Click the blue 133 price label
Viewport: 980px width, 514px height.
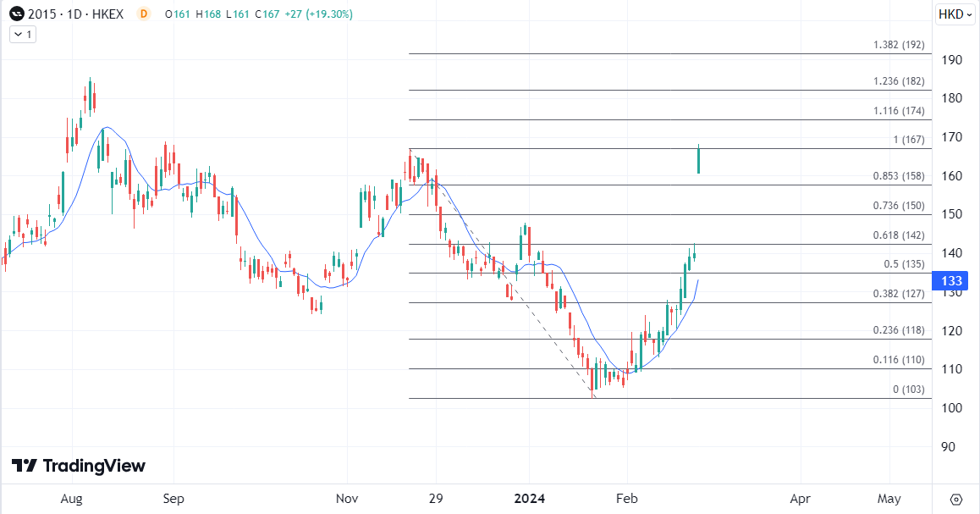[x=950, y=281]
